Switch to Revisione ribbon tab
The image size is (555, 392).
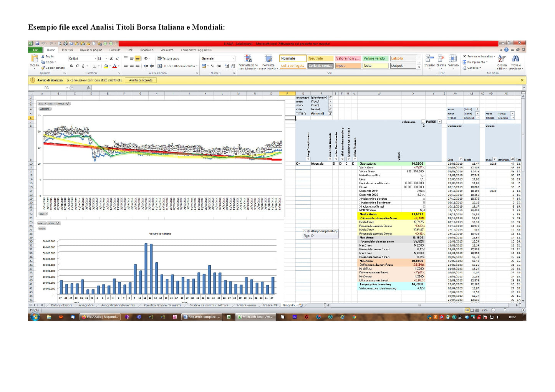[147, 50]
